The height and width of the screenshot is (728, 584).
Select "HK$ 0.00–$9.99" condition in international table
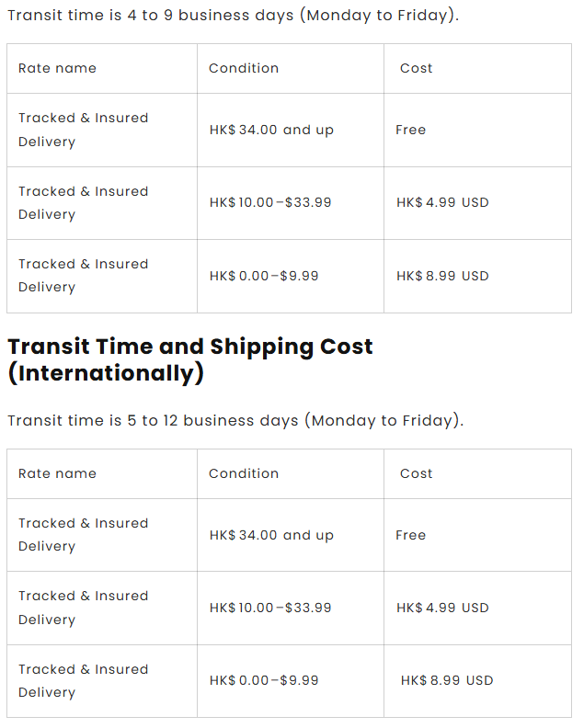click(x=264, y=680)
